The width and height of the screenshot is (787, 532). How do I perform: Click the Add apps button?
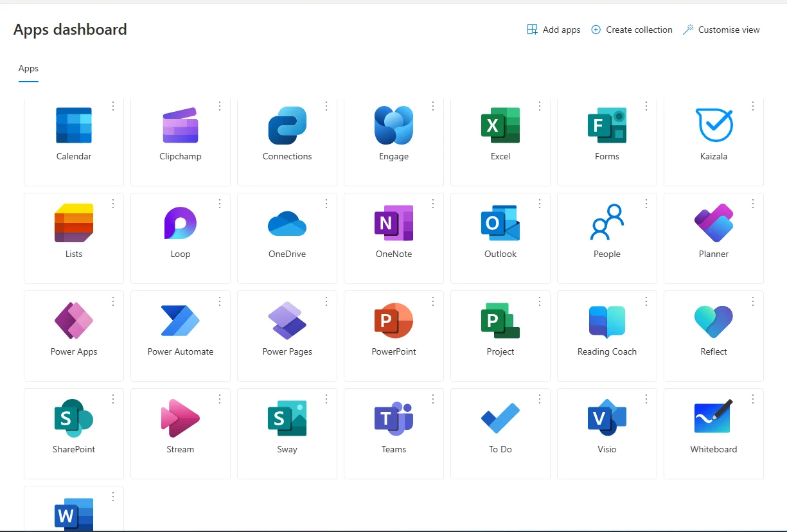click(x=554, y=30)
